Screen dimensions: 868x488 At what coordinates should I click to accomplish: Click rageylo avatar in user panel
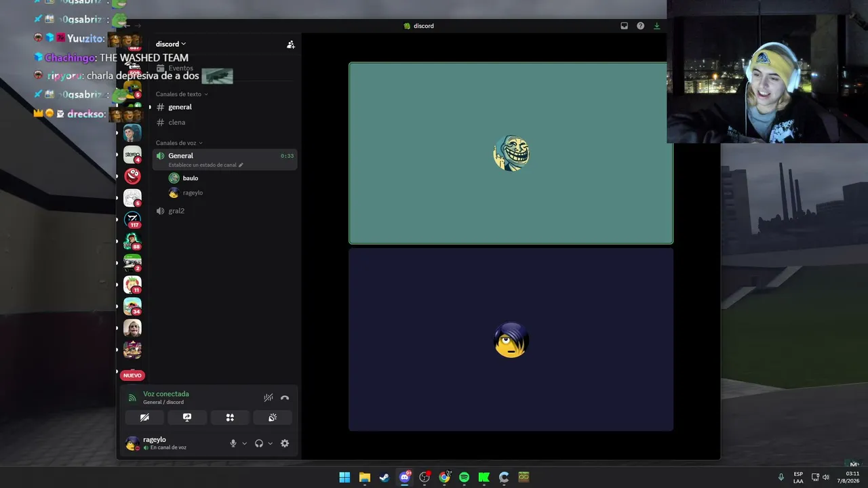coord(132,443)
